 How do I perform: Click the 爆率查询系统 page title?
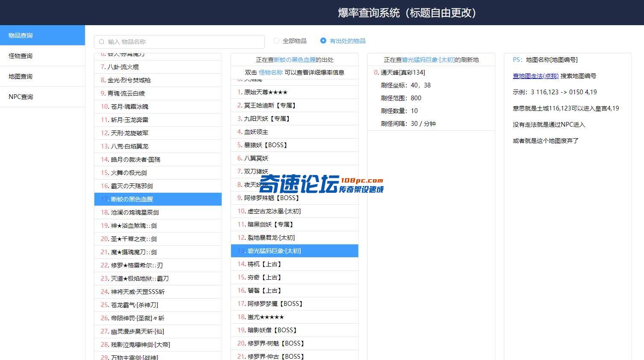pyautogui.click(x=407, y=13)
